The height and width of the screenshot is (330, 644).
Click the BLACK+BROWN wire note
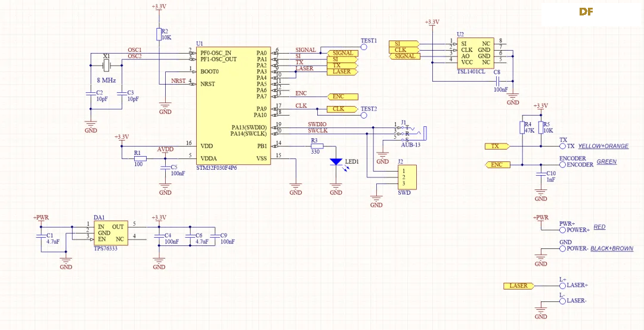tap(612, 249)
